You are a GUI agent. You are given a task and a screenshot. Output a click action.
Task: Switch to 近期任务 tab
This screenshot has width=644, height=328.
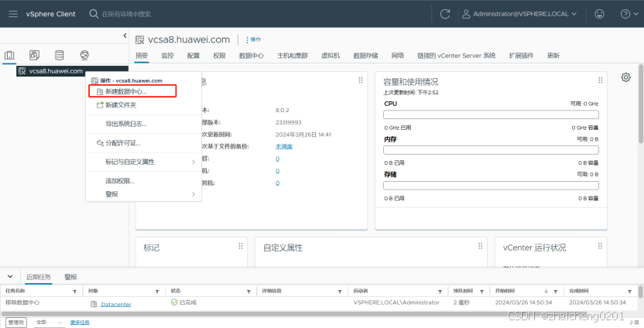tap(39, 277)
